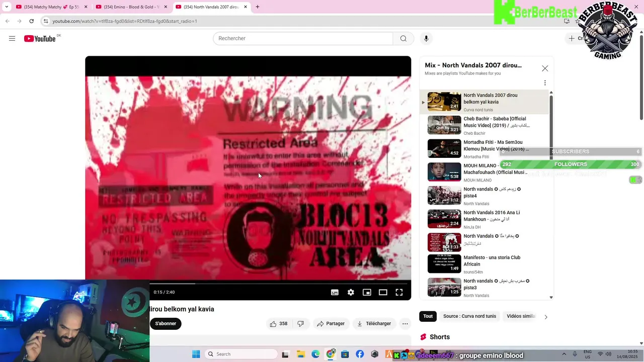Click inside the Rechercher search field
This screenshot has height=362, width=644.
(x=303, y=39)
